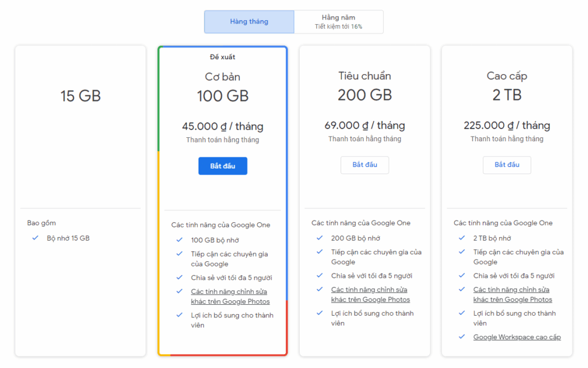The height and width of the screenshot is (368, 588).
Task: Click the 69.000 ₫ / tháng price
Action: click(x=365, y=125)
